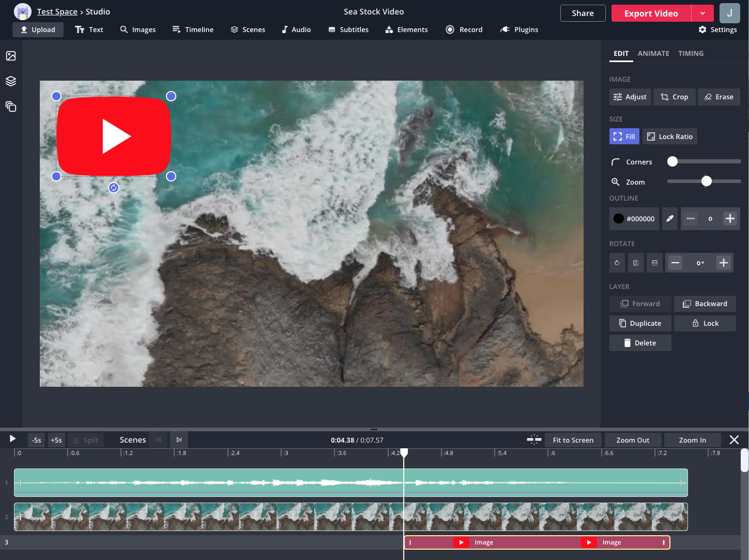Screen dimensions: 749x560
Task: Open the user profile J avatar menu
Action: pos(729,13)
